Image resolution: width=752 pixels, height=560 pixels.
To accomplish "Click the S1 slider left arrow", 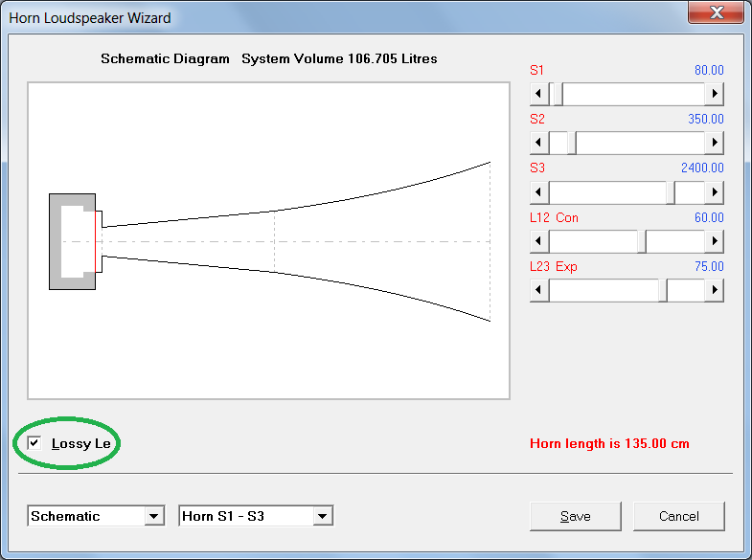I will tap(539, 94).
